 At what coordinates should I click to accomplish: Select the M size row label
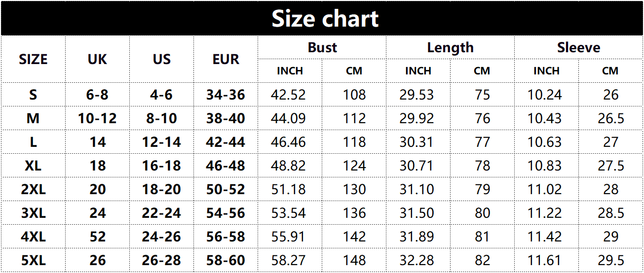[33, 118]
